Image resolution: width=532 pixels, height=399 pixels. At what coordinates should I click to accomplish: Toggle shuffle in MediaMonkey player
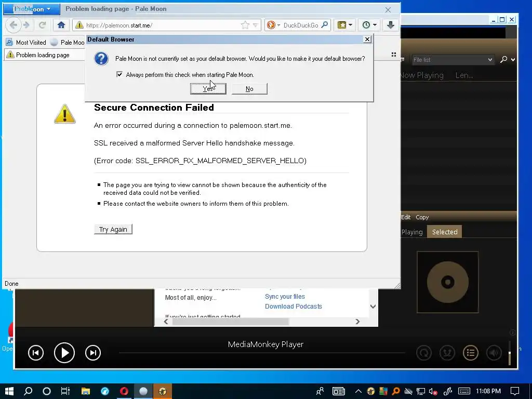pos(447,353)
